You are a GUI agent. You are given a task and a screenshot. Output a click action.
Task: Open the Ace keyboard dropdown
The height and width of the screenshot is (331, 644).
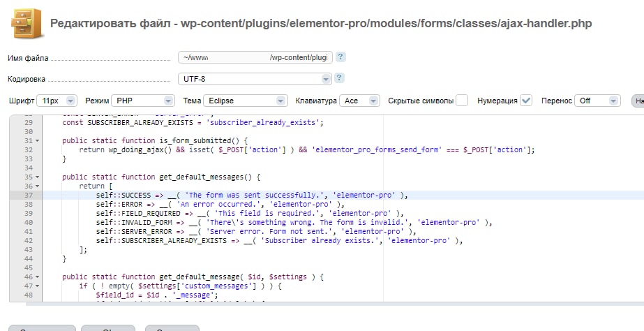coord(359,101)
